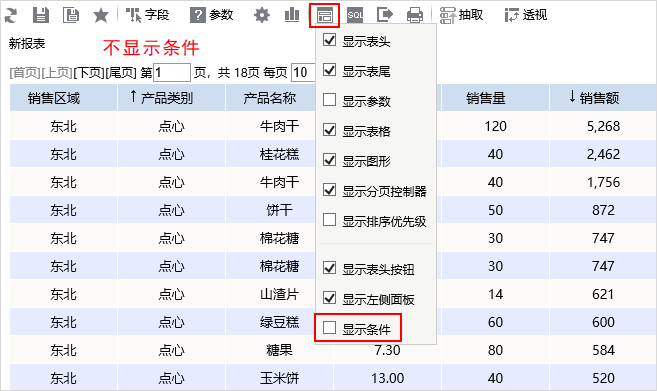Select the 玉米饼 product name cell
The height and width of the screenshot is (391, 657).
point(279,378)
